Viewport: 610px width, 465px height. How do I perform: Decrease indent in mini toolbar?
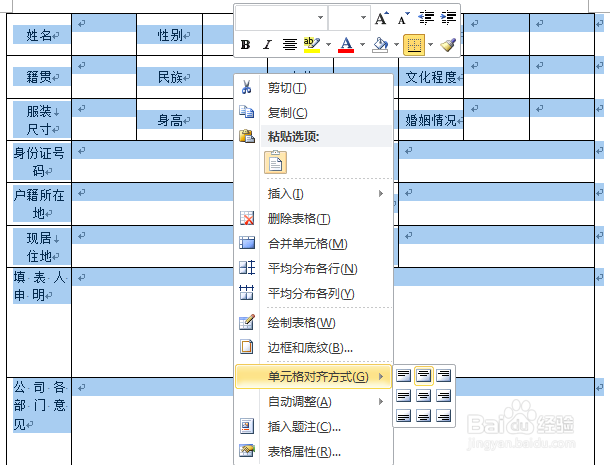(x=426, y=18)
